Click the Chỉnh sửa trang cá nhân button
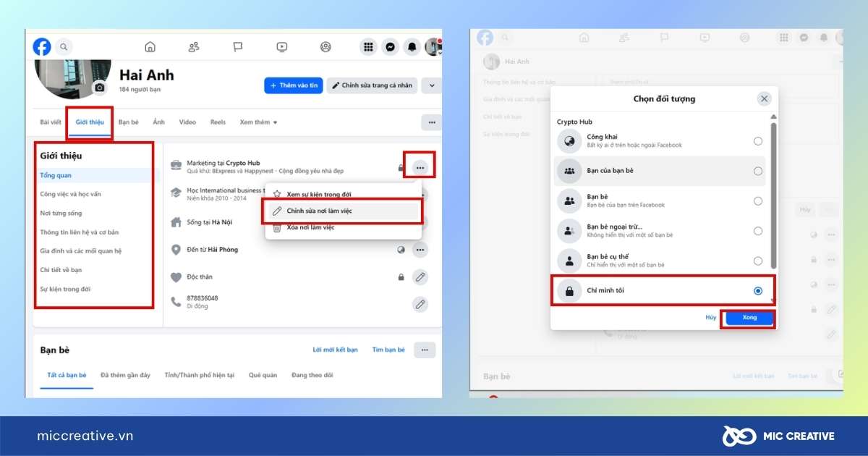Viewport: 868px width, 456px height. 372,85
